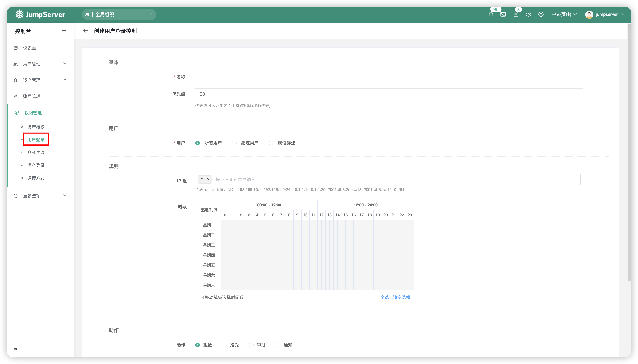Expand the 更多选项 menu chevron
The image size is (638, 364).
(x=65, y=196)
